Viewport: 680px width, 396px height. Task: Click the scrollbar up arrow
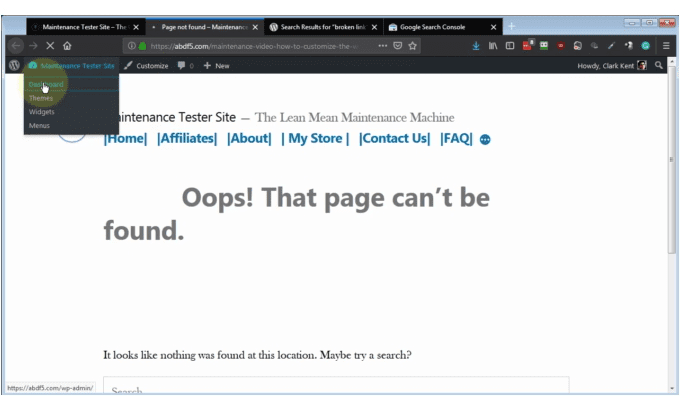672,62
